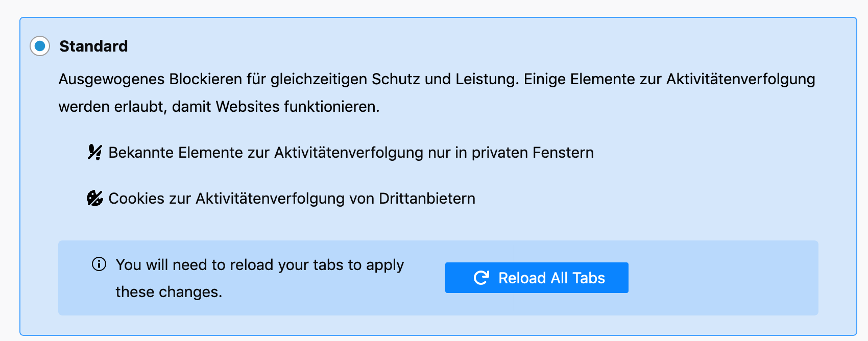868x341 pixels.
Task: Click the 'werden erlaubt, damit Websites funktionieren' line
Action: (219, 107)
